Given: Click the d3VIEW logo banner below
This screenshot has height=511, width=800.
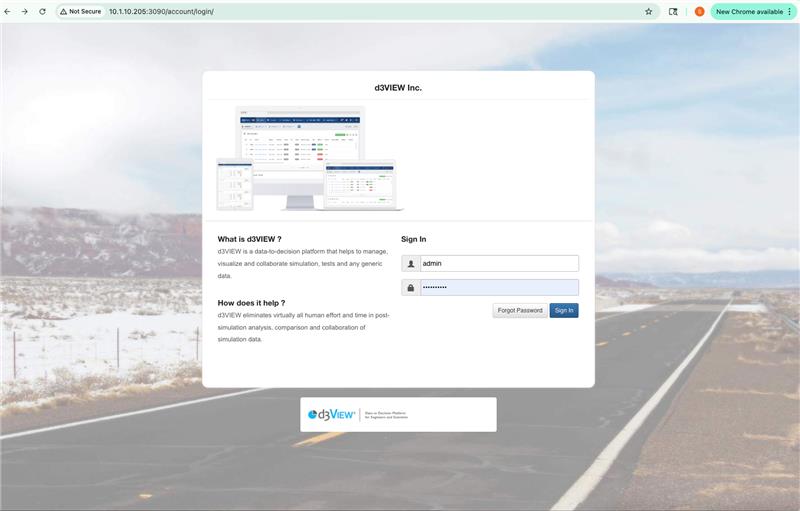Looking at the screenshot, I should [x=398, y=415].
